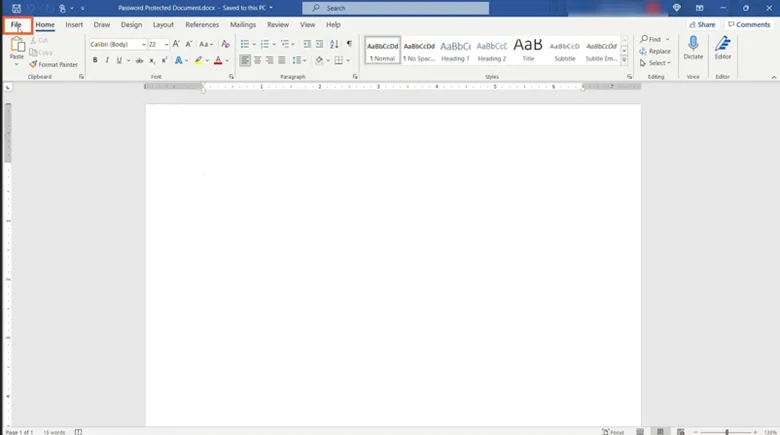This screenshot has height=435, width=780.
Task: Click the Borders icon
Action: tap(339, 60)
